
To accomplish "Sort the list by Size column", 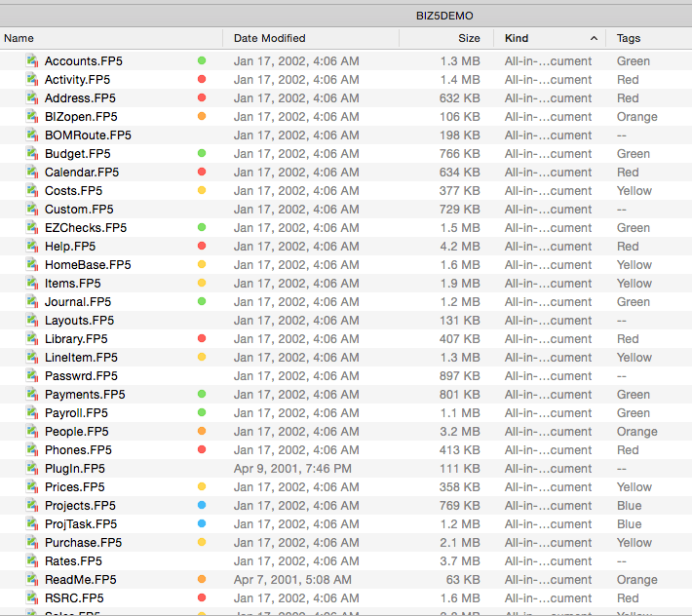I will point(469,38).
